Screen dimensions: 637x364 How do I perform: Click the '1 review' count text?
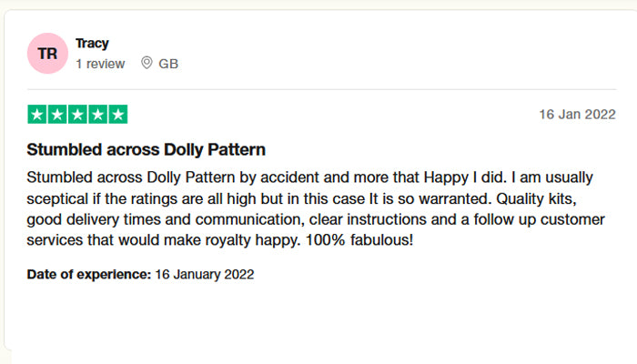click(x=101, y=64)
